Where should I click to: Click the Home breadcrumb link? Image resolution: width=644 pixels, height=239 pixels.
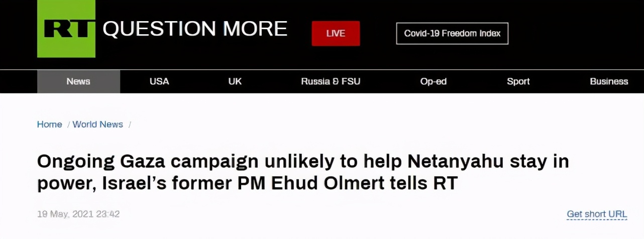[49, 125]
